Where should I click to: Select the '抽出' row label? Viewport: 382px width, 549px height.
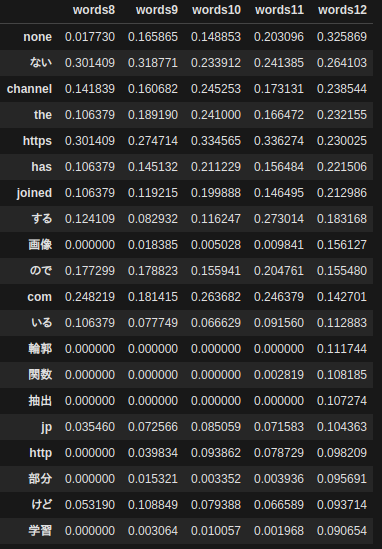click(x=40, y=401)
